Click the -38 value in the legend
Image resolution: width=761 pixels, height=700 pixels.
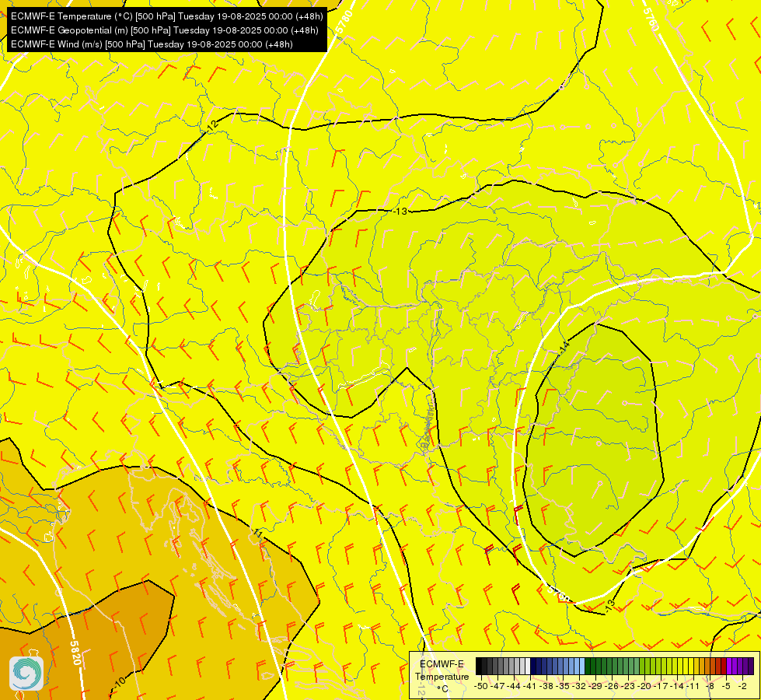point(546,686)
